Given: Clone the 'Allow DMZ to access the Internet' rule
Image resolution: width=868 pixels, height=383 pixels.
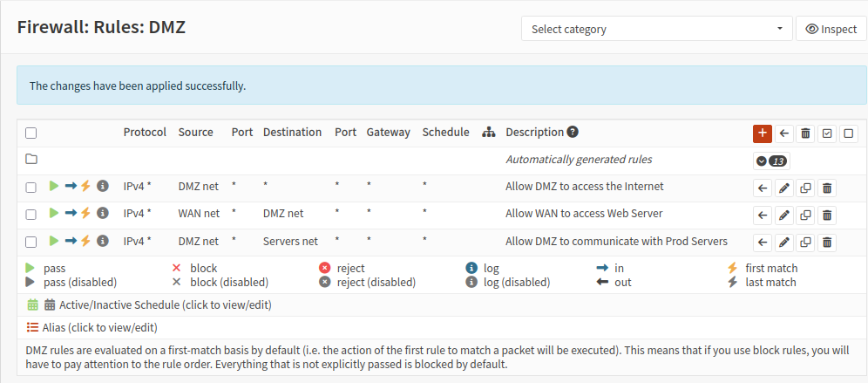Looking at the screenshot, I should click(806, 187).
